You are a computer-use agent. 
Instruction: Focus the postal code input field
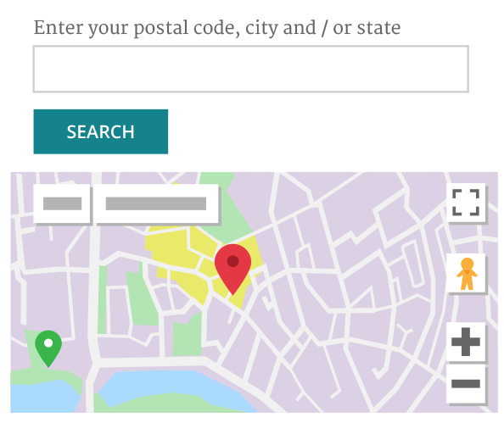250,69
